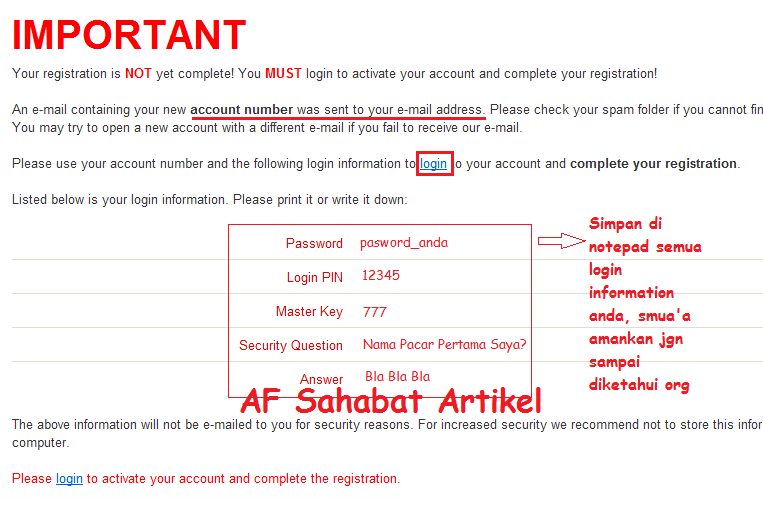Click the Master Key label

309,311
